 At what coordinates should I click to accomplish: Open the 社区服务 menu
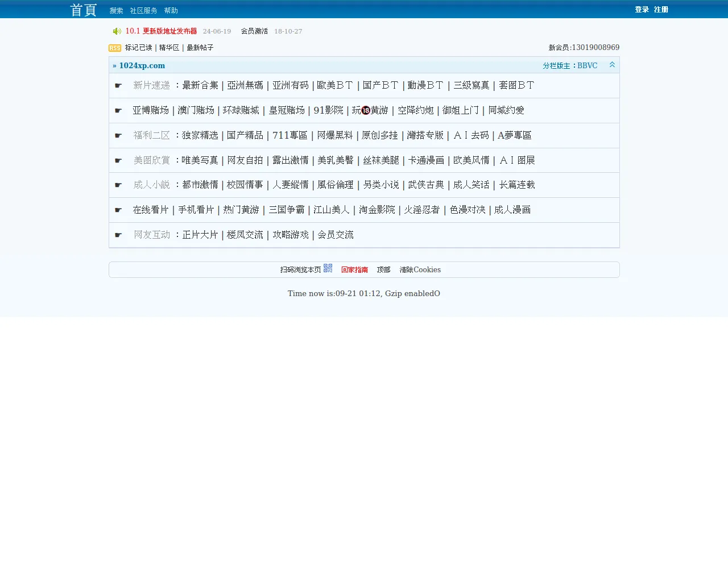click(144, 11)
